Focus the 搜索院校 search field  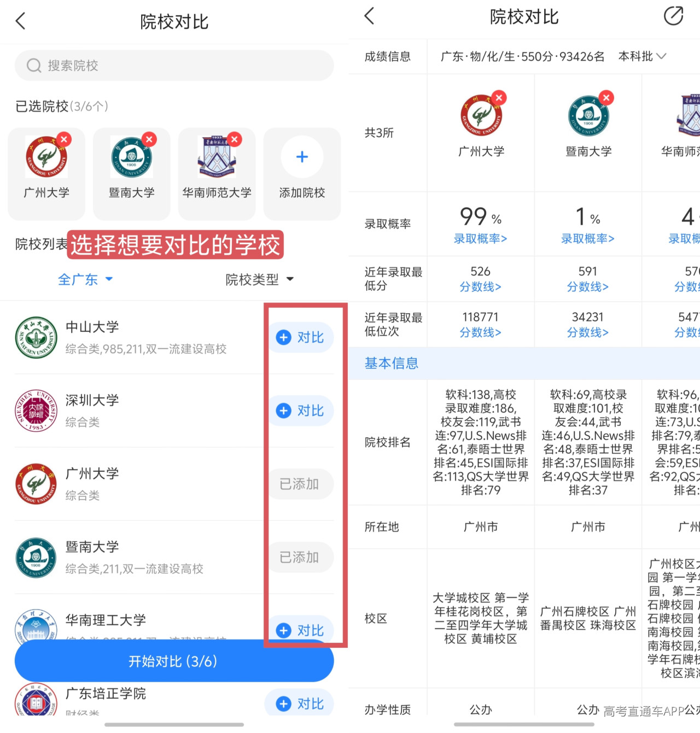(174, 66)
